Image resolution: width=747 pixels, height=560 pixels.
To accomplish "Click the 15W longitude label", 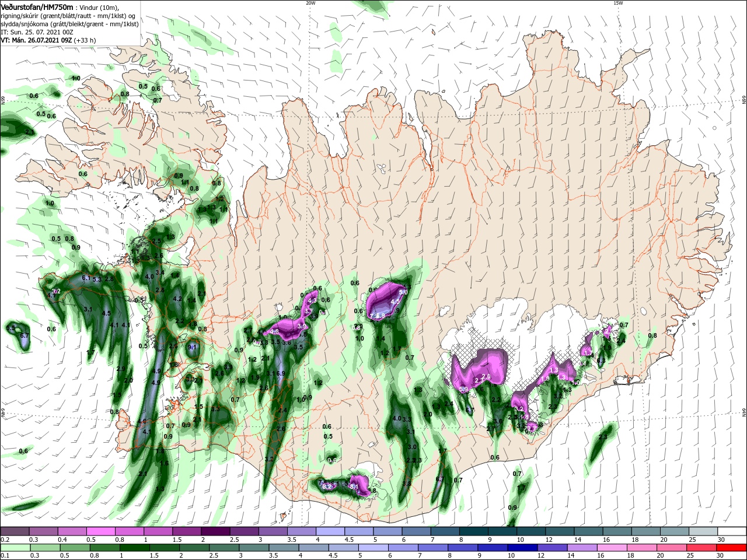I will coord(617,3).
